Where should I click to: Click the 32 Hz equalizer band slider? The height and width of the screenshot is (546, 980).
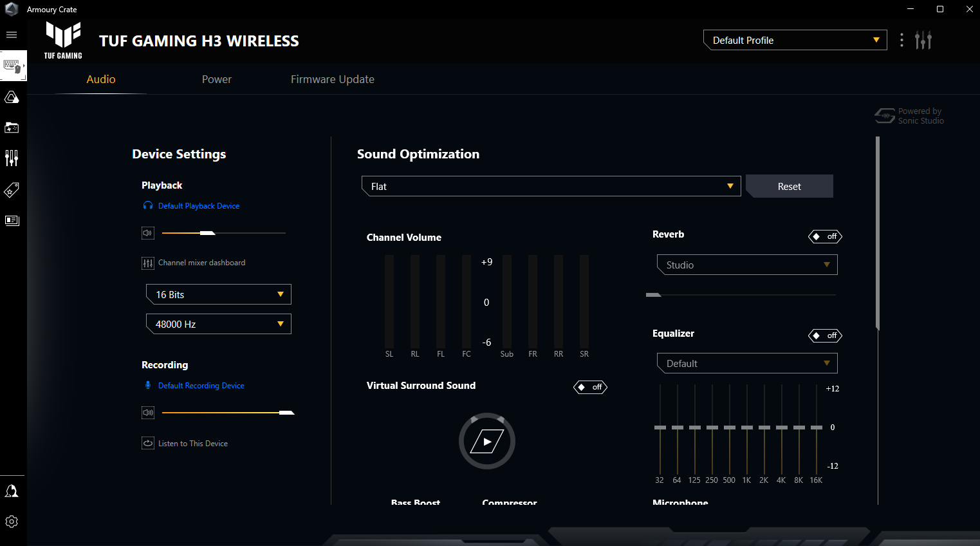tap(660, 428)
